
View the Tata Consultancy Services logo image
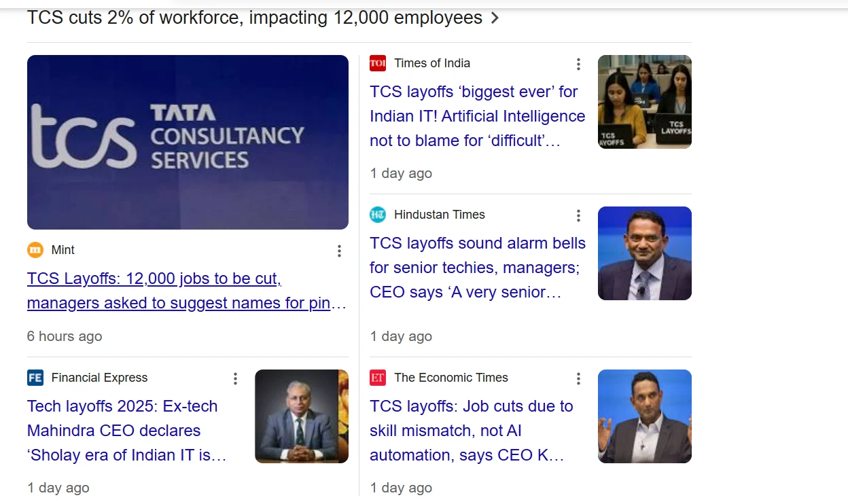188,142
